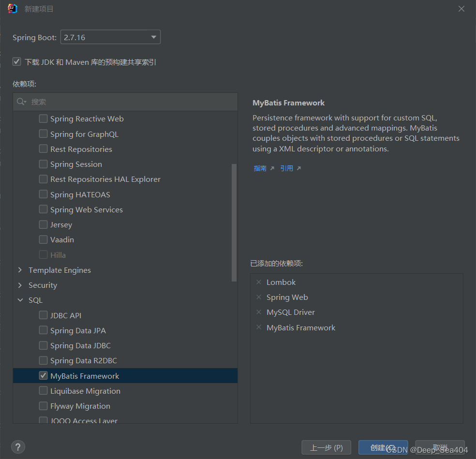Check the JDBC API dependency
The image size is (476, 459).
point(43,315)
